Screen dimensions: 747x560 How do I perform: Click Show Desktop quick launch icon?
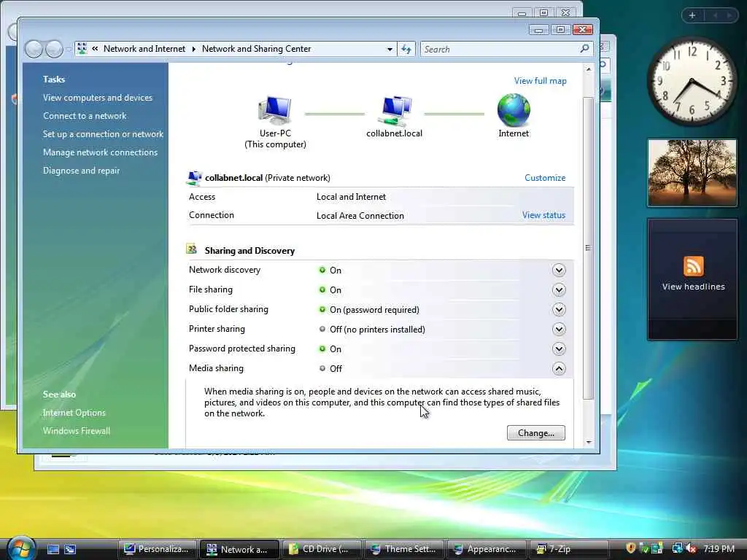[53, 549]
